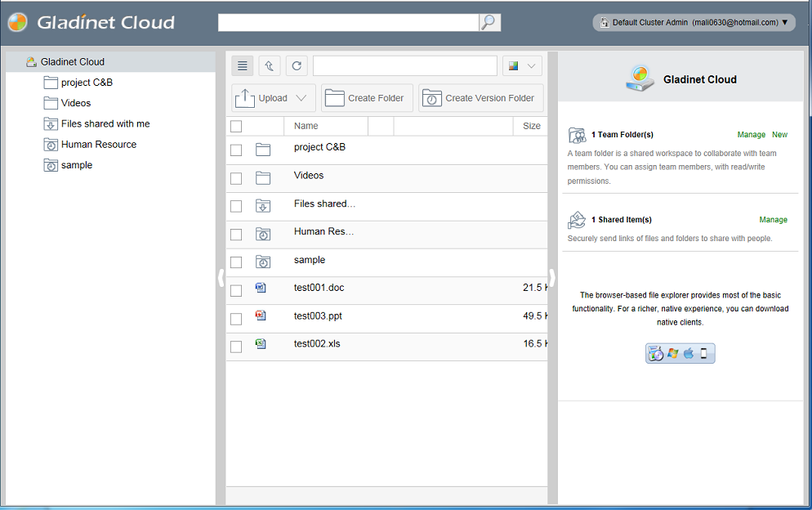Screen dimensions: 812x510
Task: Check the box for Files shared row
Action: (236, 206)
